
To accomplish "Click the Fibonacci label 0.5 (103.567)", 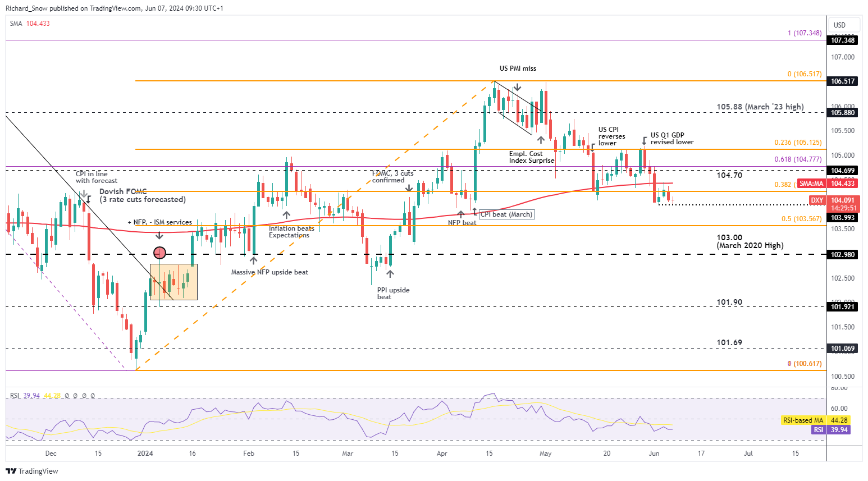I will pyautogui.click(x=802, y=219).
